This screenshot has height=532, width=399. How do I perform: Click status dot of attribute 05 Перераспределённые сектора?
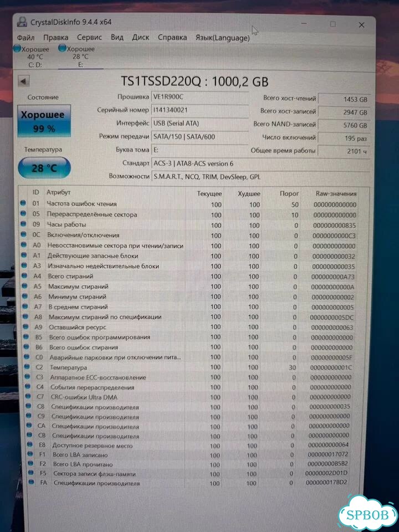(x=23, y=214)
